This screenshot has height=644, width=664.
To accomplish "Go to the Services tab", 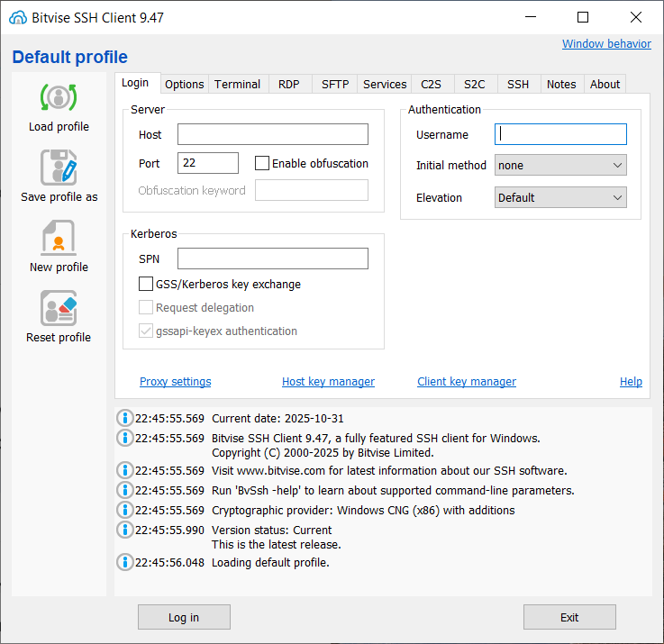I will point(385,85).
